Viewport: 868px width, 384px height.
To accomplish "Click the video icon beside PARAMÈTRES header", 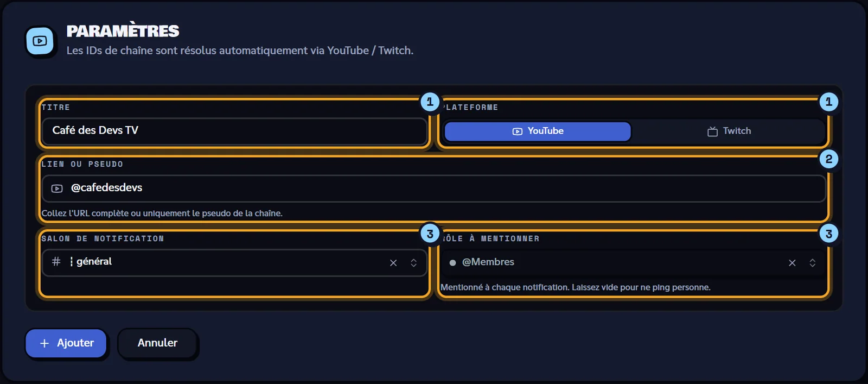I will (x=40, y=41).
